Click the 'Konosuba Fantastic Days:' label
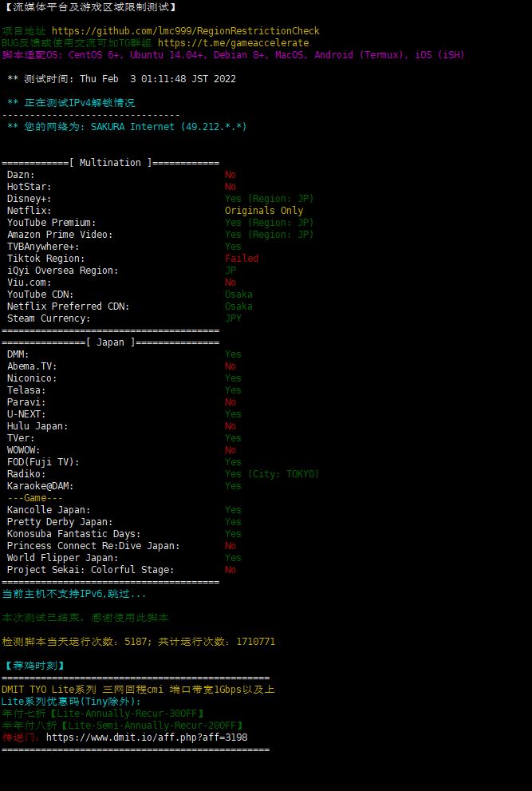 74,534
